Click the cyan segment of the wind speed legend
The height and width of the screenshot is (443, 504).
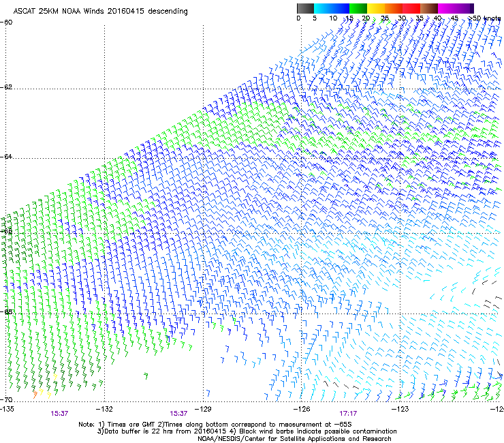point(322,8)
